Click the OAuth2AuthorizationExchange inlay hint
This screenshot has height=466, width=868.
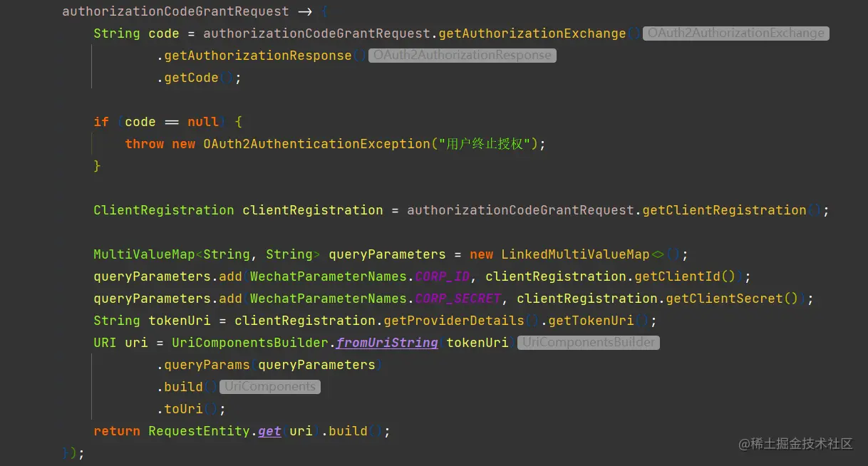(x=736, y=33)
